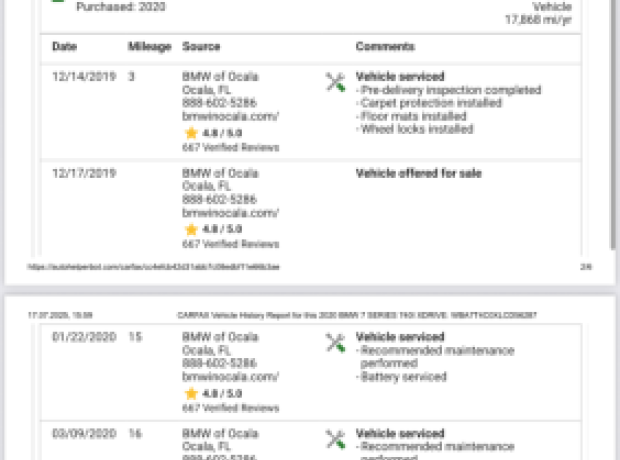Click the star rating icon under 01/22/2020 entry

tap(191, 394)
